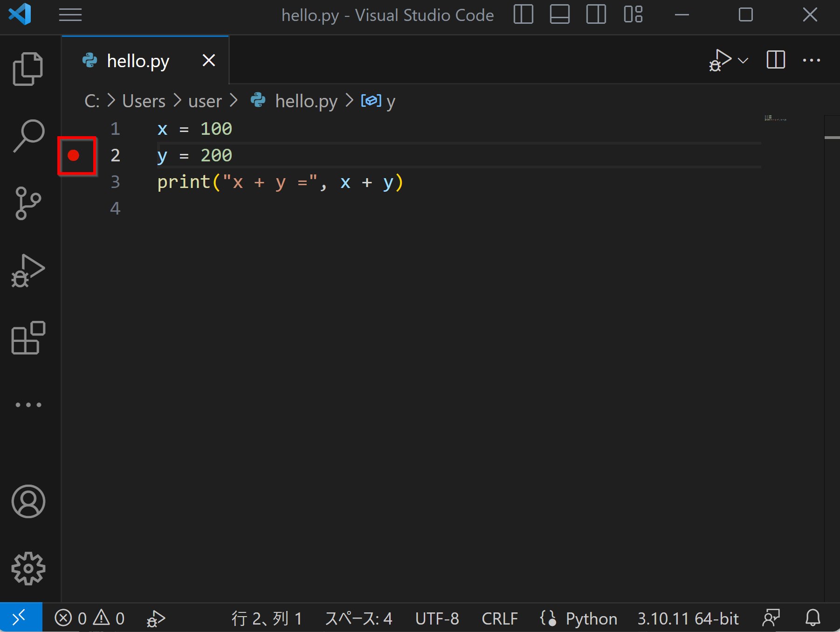Remove the breakpoint on line 2
The height and width of the screenshot is (632, 840).
coord(73,155)
